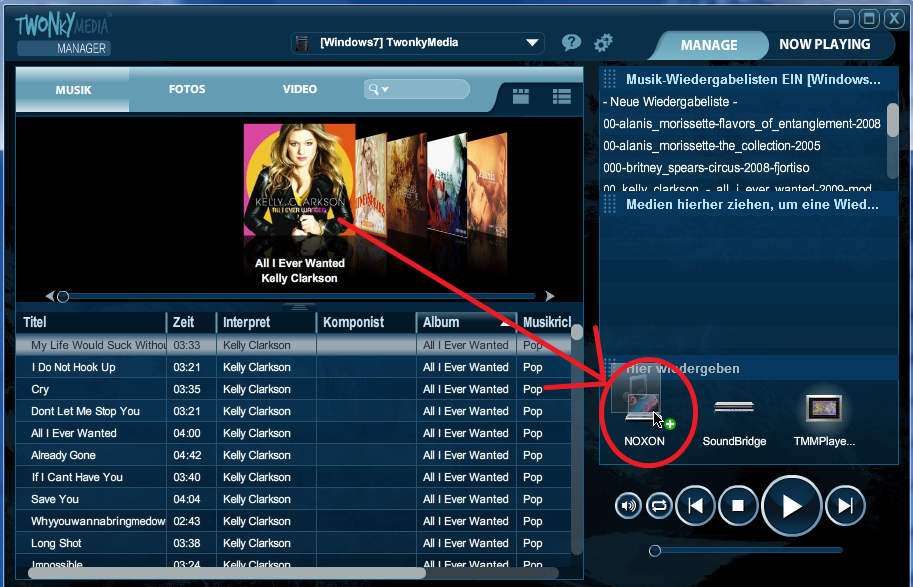Switch to the MANAGE view

tap(709, 45)
